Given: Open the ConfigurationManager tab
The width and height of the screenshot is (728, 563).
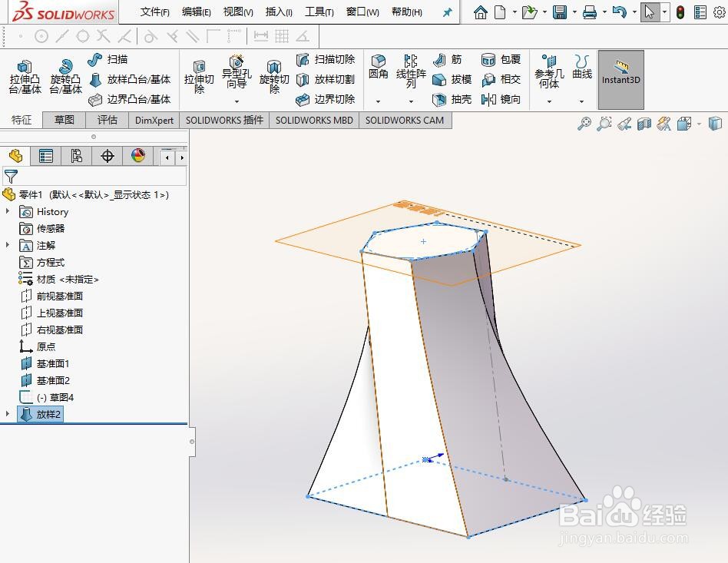Looking at the screenshot, I should click(x=76, y=156).
